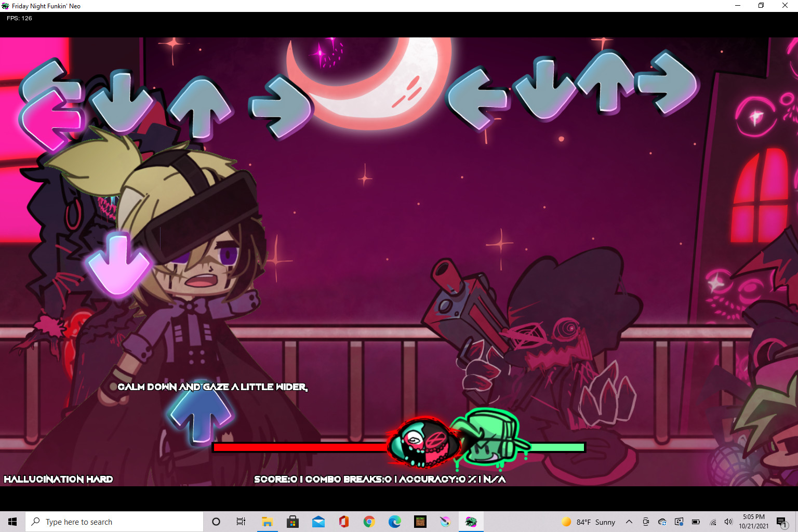Hit the player's up arrow receptor
798x532 pixels.
606,82
